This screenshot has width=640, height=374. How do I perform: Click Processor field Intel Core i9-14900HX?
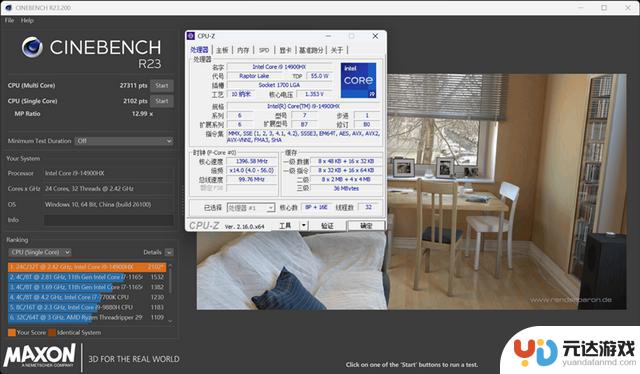click(x=109, y=173)
